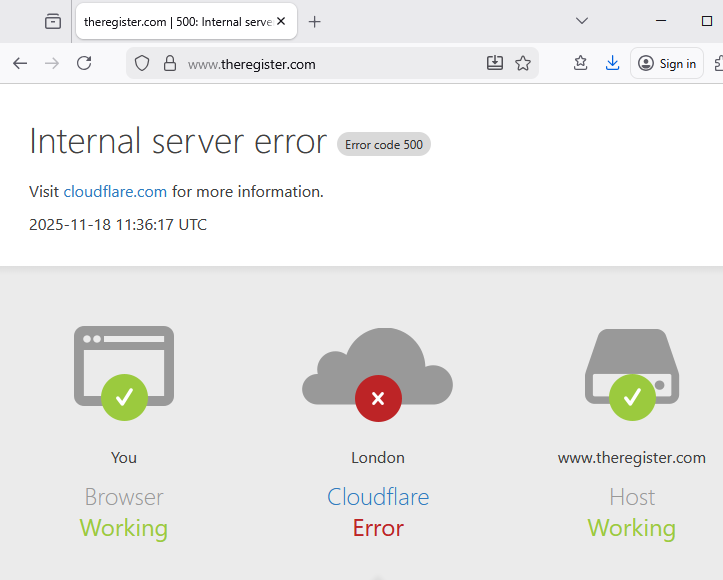Click the browser window icon with checkmark
Viewport: 723px width, 580px height.
(x=124, y=373)
